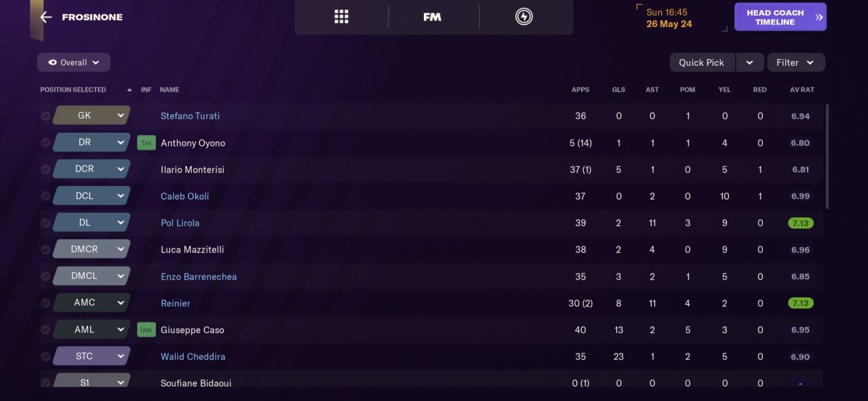868x401 pixels.
Task: Click the lightning bolt circle icon
Action: 524,17
